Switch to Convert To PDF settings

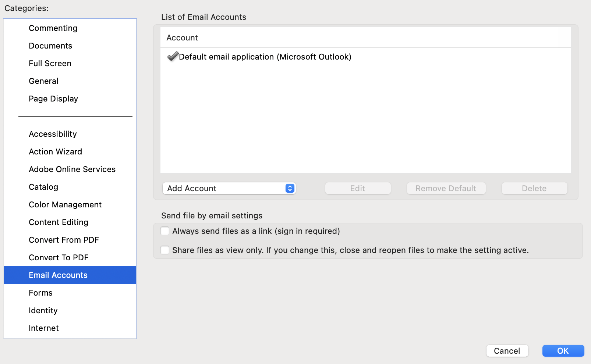coord(59,257)
